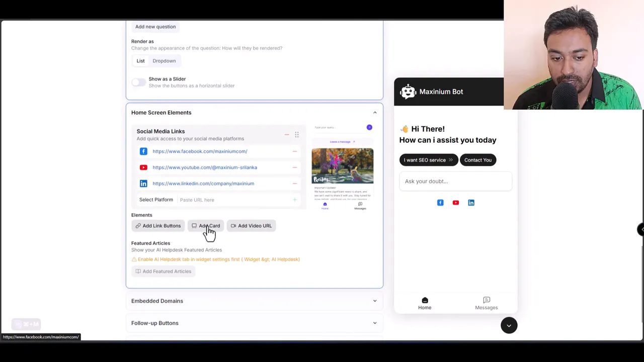The image size is (644, 362).
Task: Click the YouTube icon in Social Media Links
Action: [143, 167]
